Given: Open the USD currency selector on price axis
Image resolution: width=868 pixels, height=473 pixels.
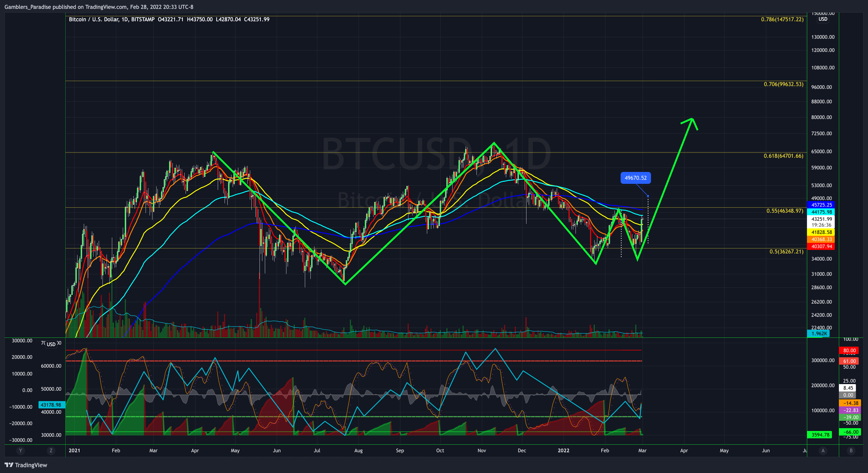Looking at the screenshot, I should tap(823, 19).
